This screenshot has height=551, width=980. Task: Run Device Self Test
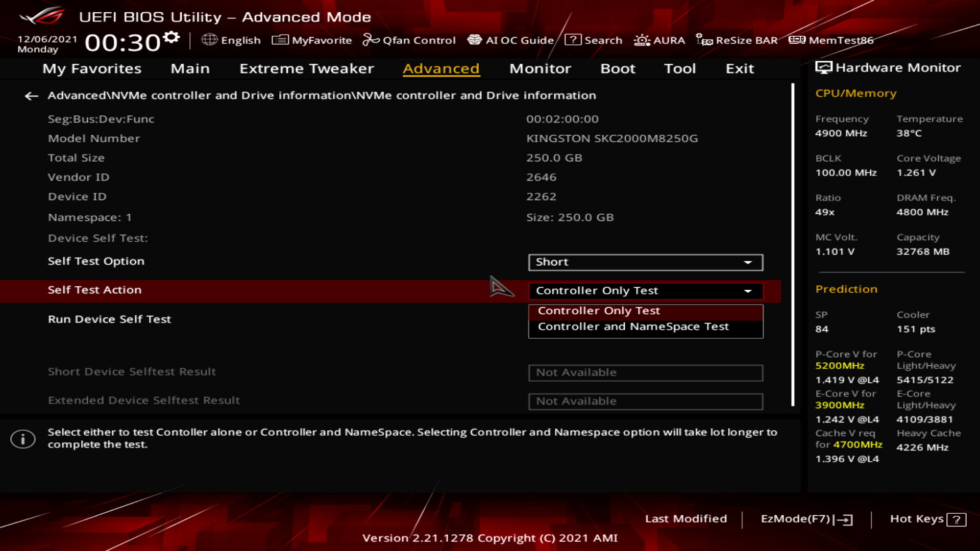[109, 319]
